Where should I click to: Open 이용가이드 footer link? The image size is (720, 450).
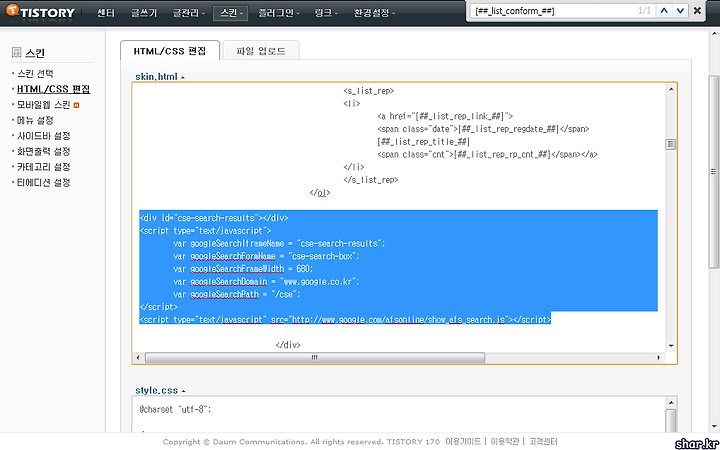(463, 442)
